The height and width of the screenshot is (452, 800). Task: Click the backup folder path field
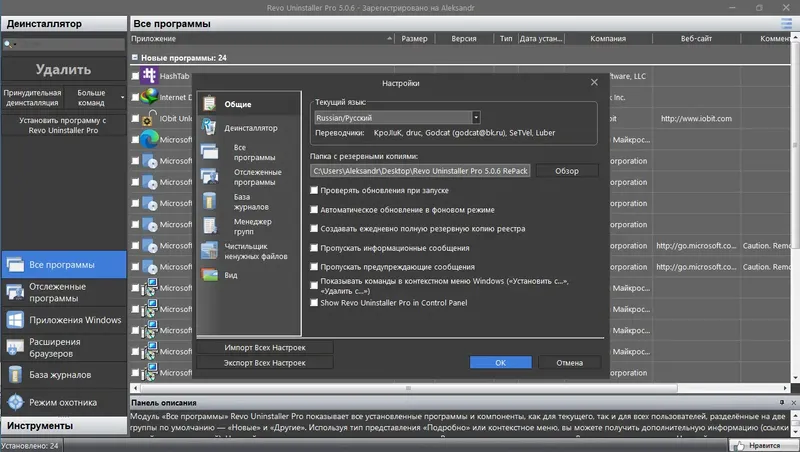click(420, 171)
